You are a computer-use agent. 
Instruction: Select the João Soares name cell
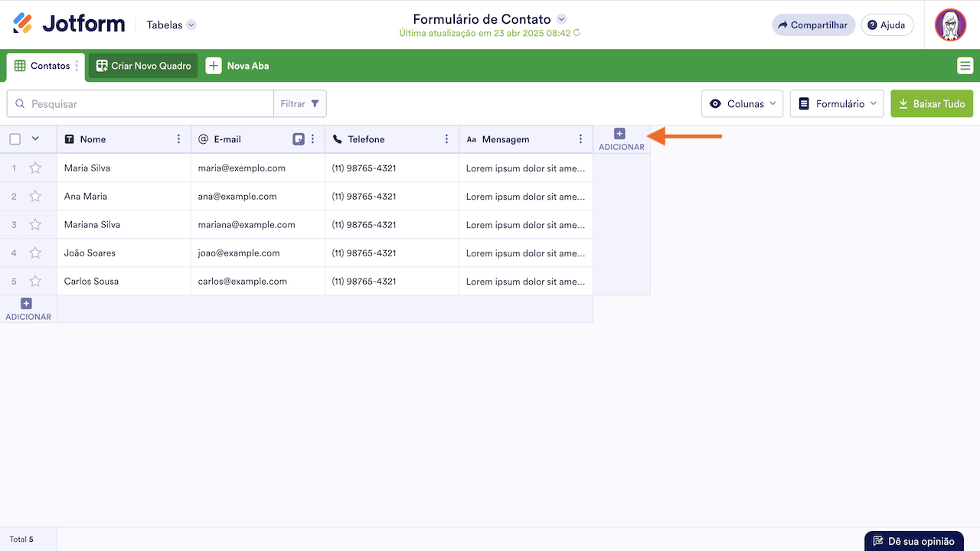click(124, 253)
